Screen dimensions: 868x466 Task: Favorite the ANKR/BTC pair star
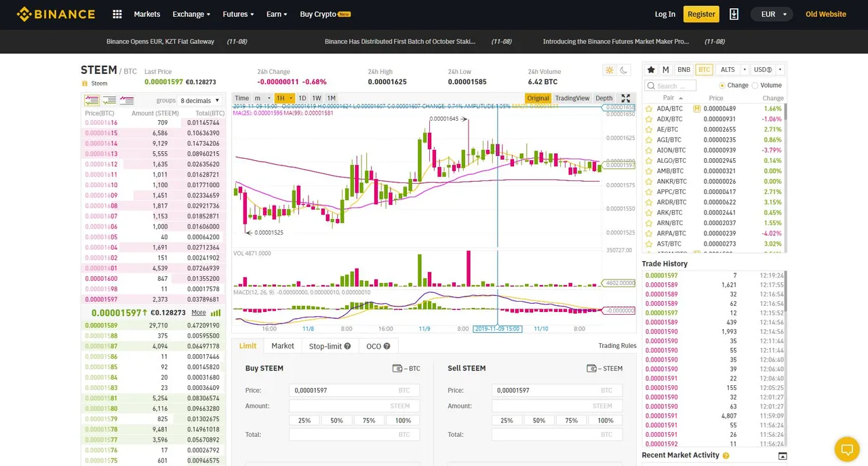pyautogui.click(x=649, y=181)
